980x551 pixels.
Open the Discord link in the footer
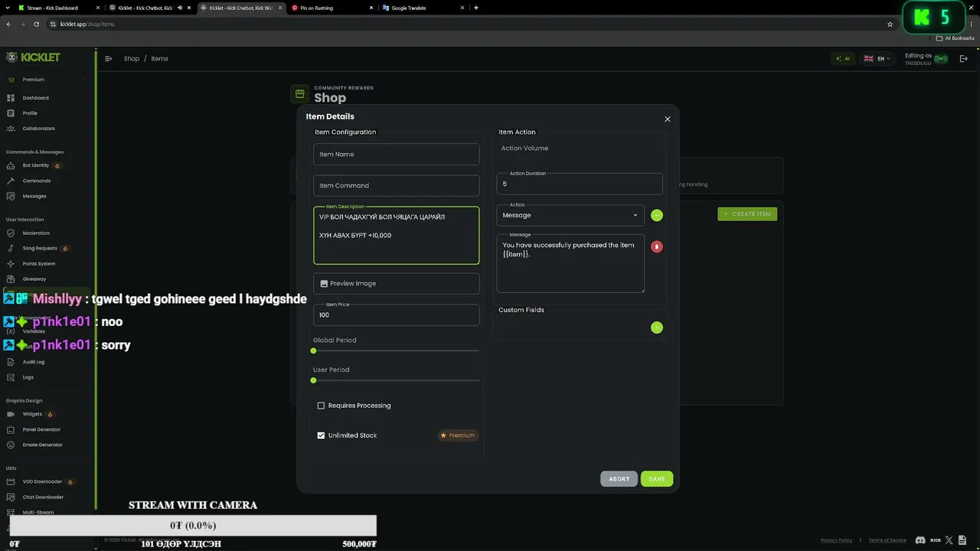pos(920,540)
